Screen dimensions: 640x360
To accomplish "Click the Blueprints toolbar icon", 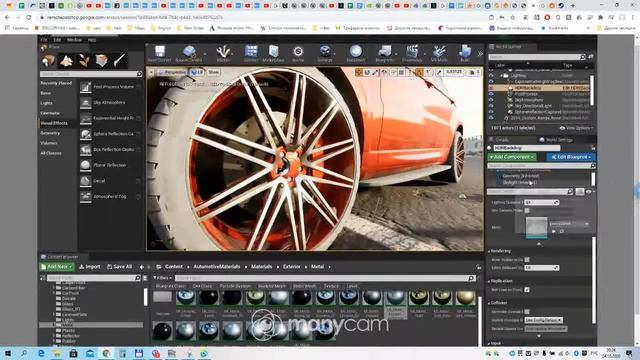I will tap(384, 51).
